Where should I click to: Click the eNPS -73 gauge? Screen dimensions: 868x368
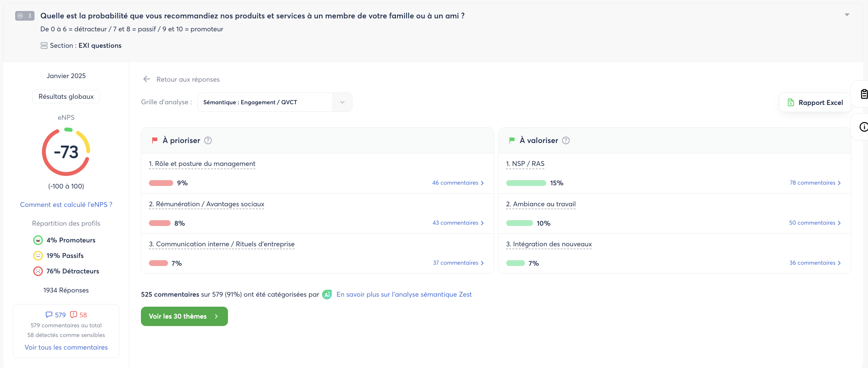66,152
